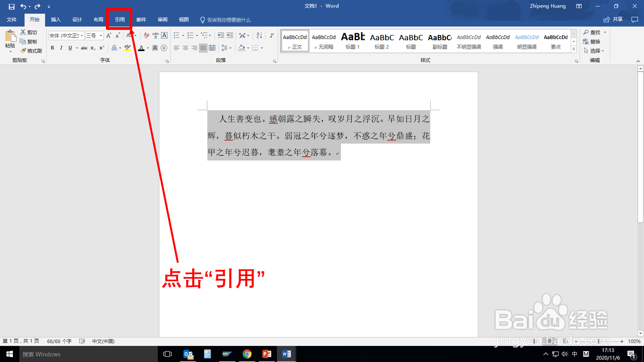
Task: Switch to the 插入 Insert tab
Action: (x=56, y=20)
